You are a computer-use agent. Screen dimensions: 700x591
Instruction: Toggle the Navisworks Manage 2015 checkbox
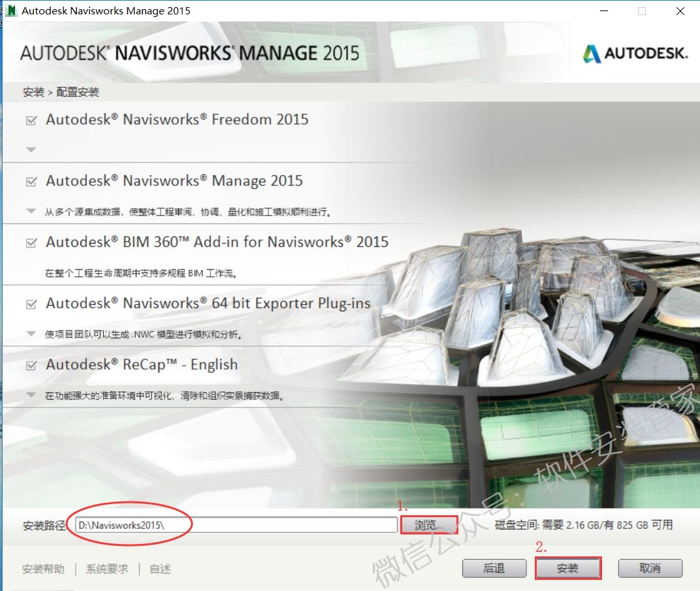click(31, 182)
